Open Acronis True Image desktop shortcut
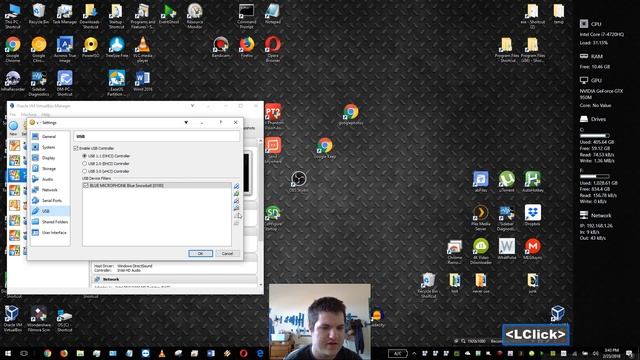 pos(64,49)
